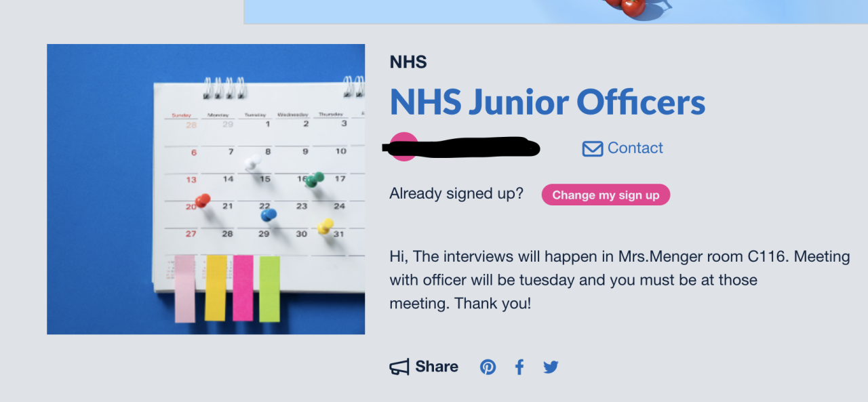Click the envelope icon beside Contact
Viewport: 868px width, 402px height.
(x=592, y=148)
